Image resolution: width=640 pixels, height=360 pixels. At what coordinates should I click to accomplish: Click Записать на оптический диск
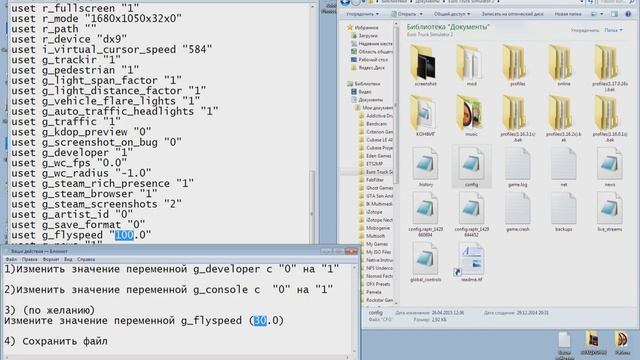512,14
